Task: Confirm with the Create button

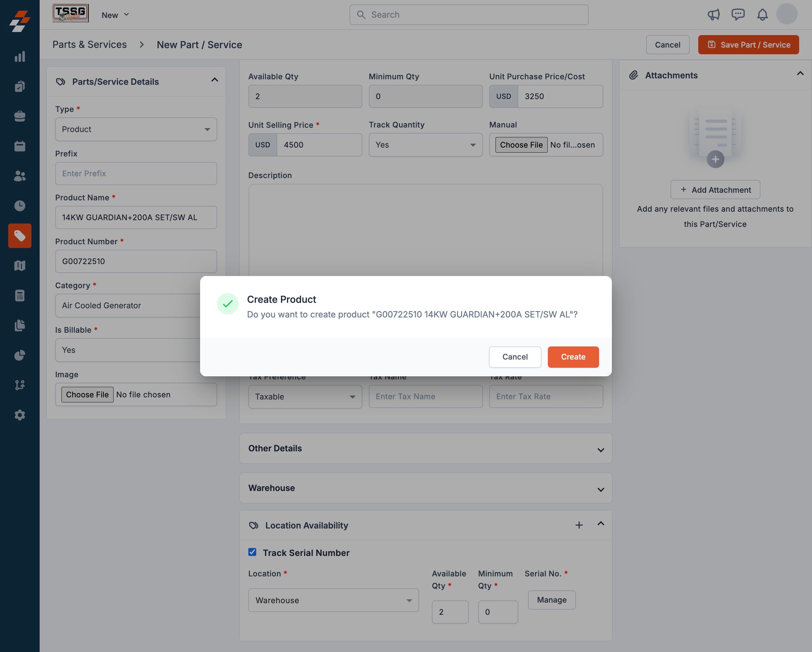Action: [x=573, y=357]
